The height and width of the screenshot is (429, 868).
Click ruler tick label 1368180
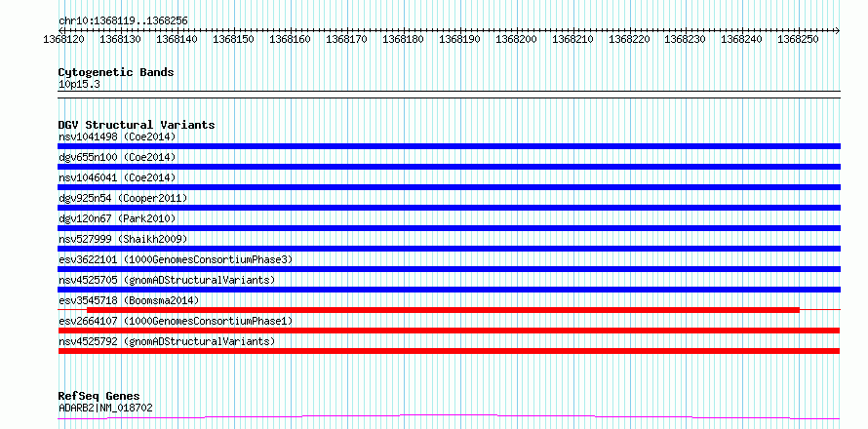(403, 40)
